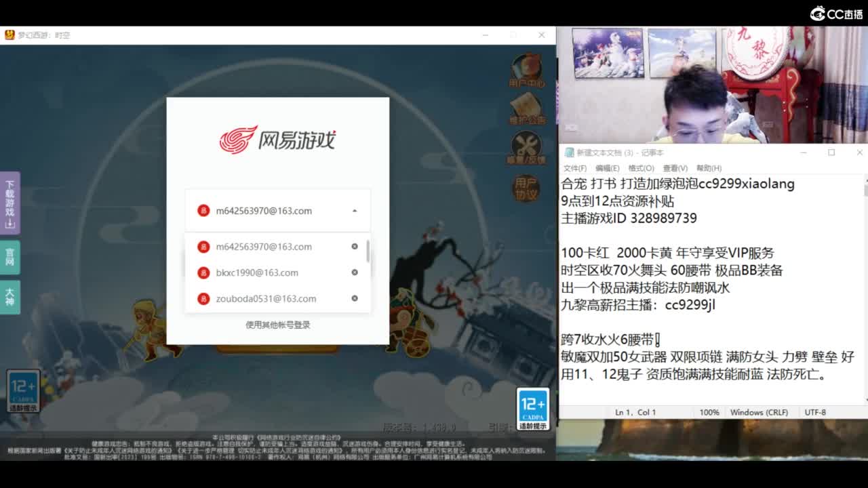Click 使用其他帐号登录 link
Screen dimensions: 868x488
pos(278,325)
